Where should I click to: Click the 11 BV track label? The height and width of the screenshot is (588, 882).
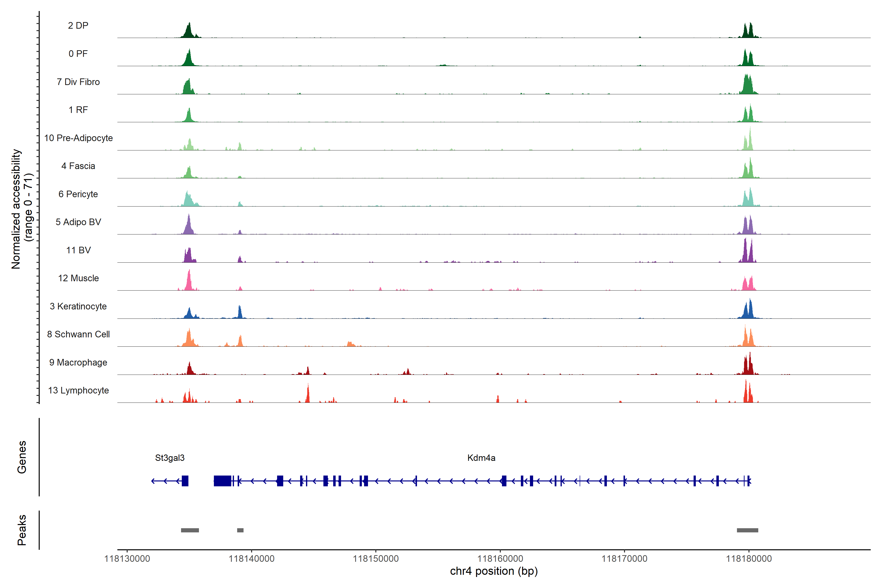click(78, 250)
